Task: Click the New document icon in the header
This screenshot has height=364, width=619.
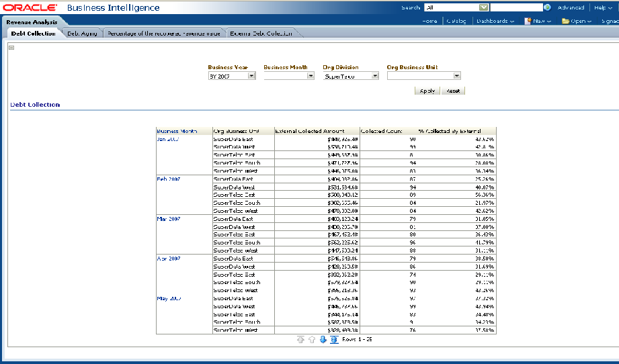Action: pyautogui.click(x=528, y=21)
